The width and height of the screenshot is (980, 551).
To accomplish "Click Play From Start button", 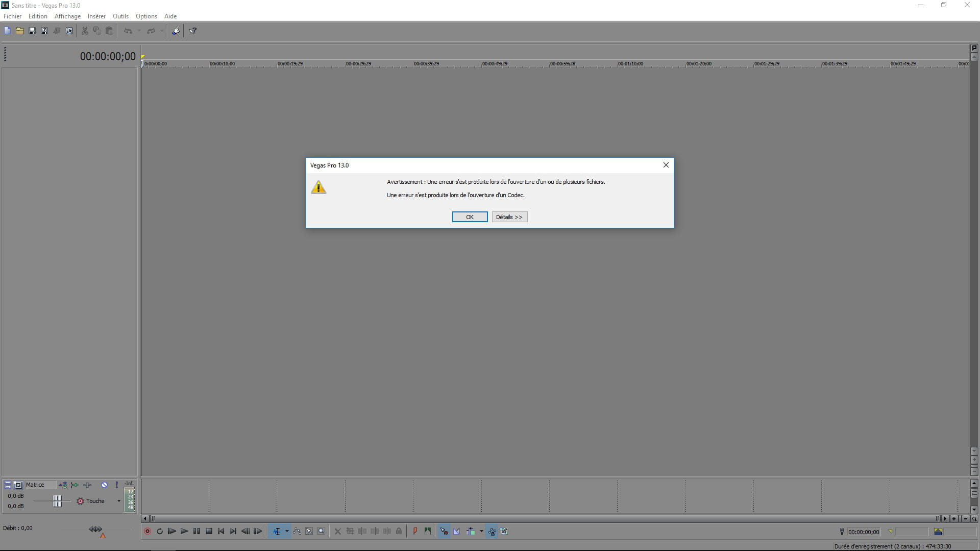I will coord(172,531).
